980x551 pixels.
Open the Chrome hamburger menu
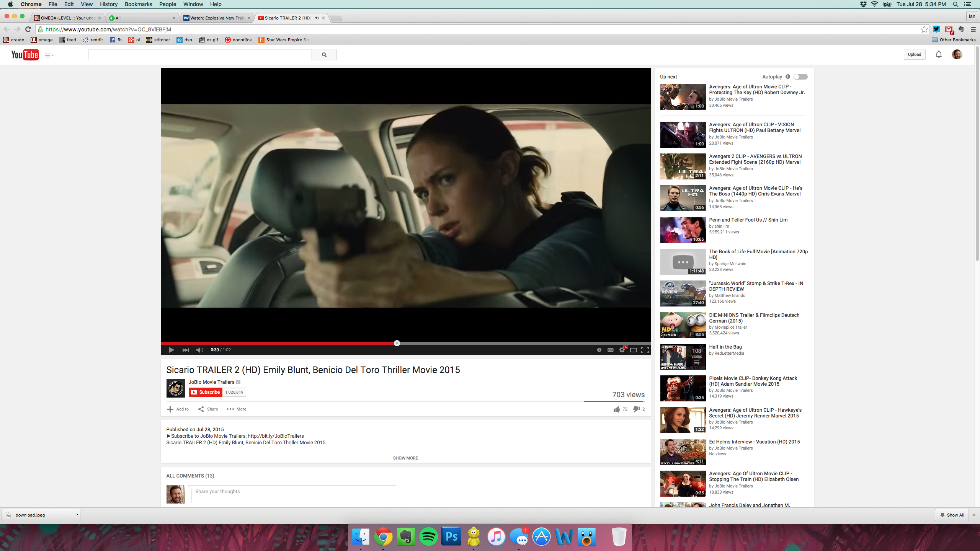tap(973, 29)
